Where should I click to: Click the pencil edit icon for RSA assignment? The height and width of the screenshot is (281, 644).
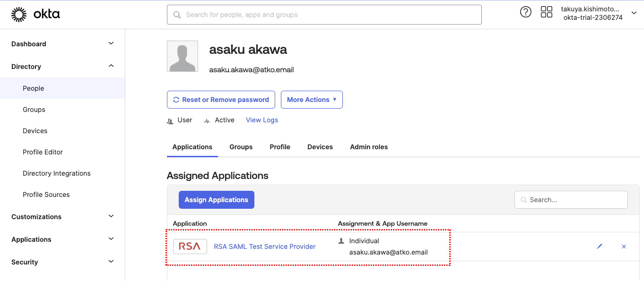coord(600,247)
